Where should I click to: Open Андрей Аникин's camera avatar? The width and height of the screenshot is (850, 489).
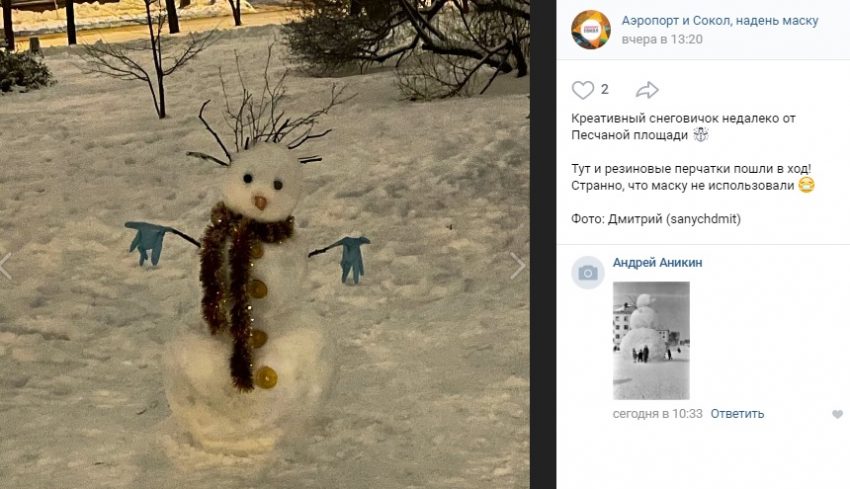588,273
